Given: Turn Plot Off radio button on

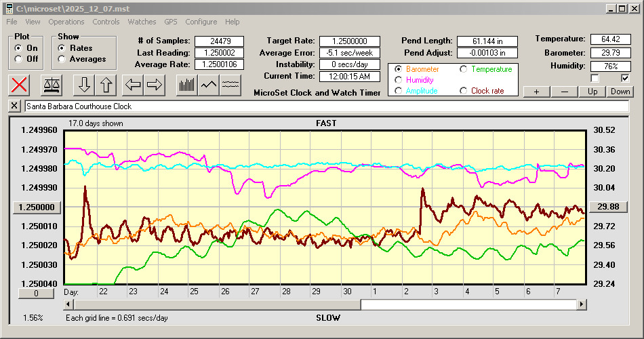Looking at the screenshot, I should (18, 59).
